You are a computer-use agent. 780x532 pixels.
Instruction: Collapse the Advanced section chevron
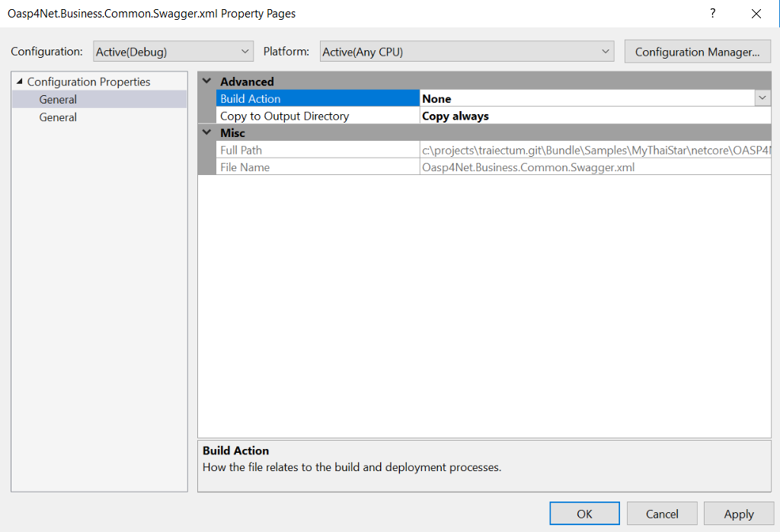click(206, 81)
